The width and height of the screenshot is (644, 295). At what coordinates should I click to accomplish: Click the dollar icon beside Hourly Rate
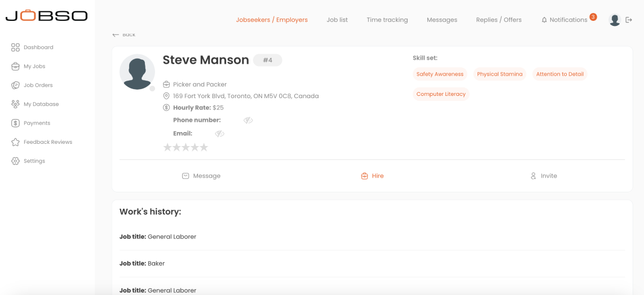pyautogui.click(x=166, y=108)
